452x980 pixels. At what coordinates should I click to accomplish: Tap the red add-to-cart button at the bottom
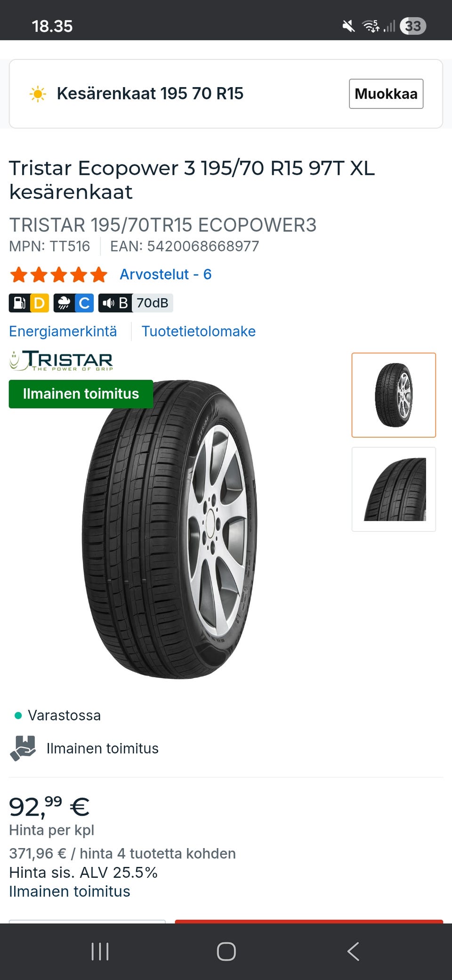309,921
